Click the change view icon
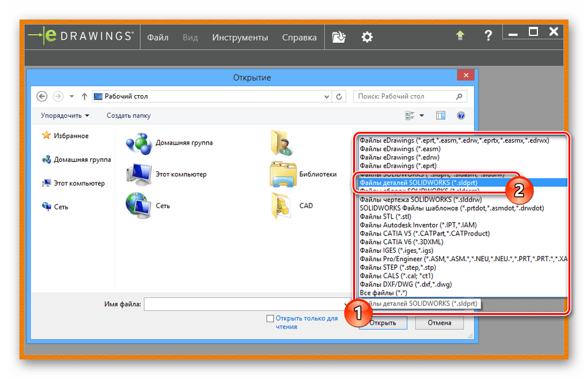 [x=409, y=115]
